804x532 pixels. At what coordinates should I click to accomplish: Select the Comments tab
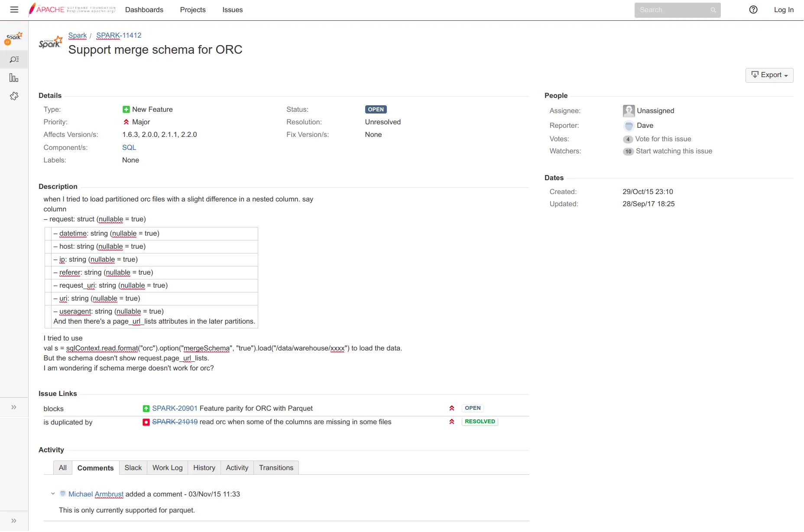[95, 468]
